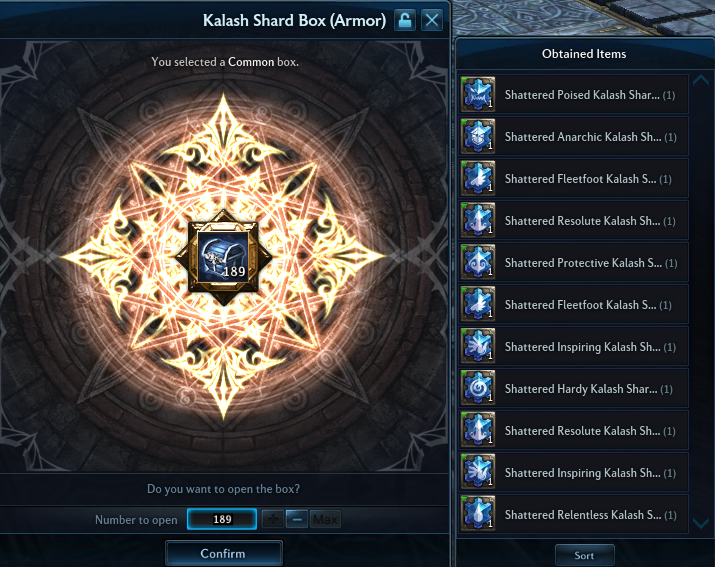This screenshot has height=567, width=715.
Task: Select the second Shattered Fleetfoot Kalash Shard row
Action: click(574, 305)
